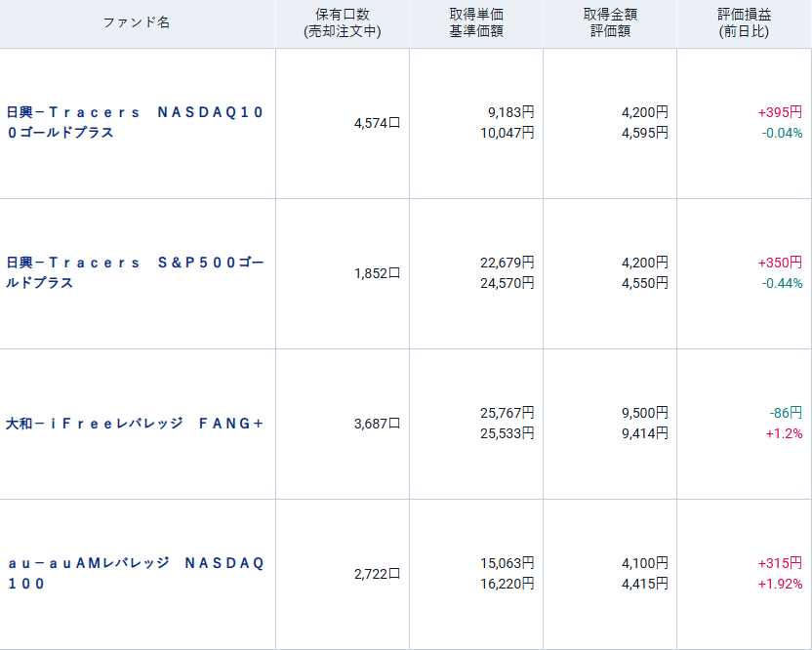Click the +350円 profit value

(780, 263)
